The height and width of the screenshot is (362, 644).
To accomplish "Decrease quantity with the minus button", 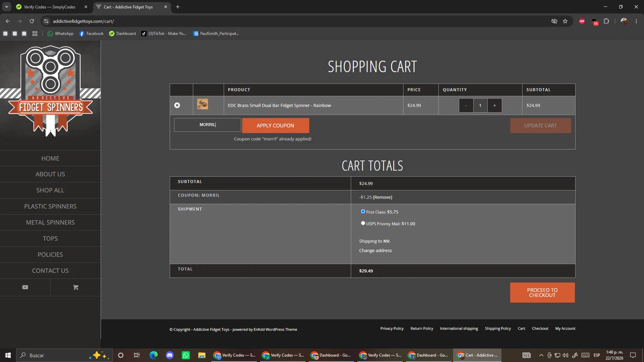I will click(x=466, y=106).
